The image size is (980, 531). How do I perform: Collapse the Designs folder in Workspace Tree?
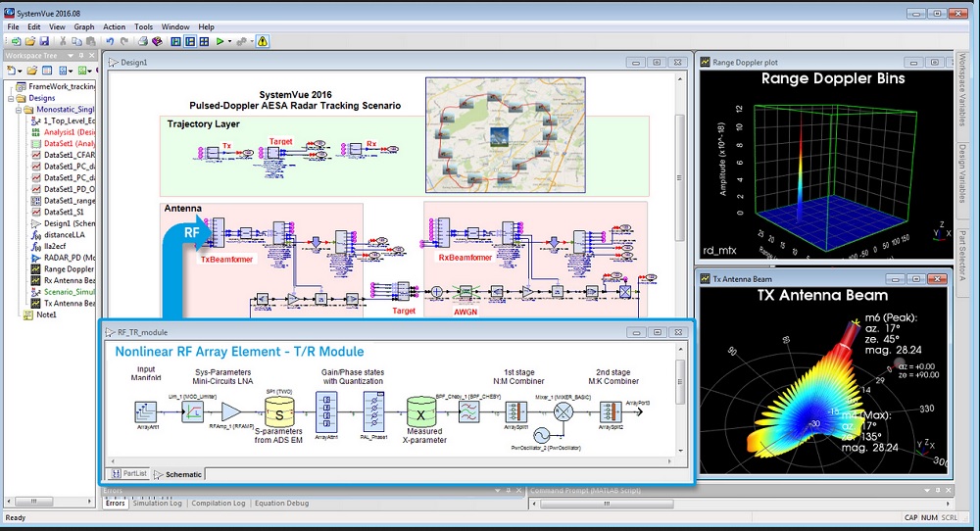(11, 98)
